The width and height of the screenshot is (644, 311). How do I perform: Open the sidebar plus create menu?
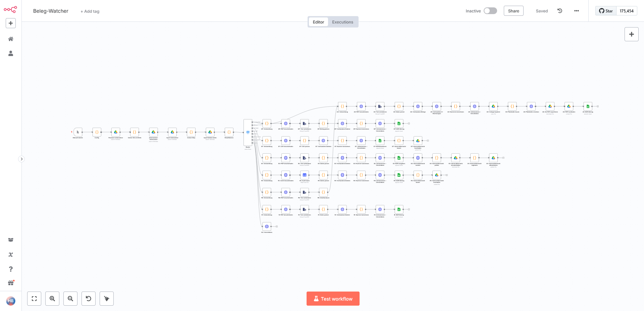(x=11, y=23)
